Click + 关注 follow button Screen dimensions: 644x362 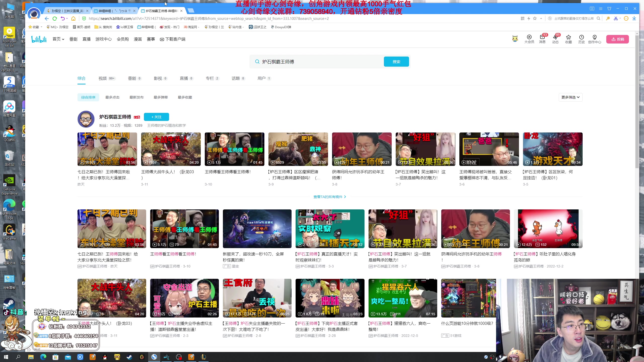pos(156,117)
